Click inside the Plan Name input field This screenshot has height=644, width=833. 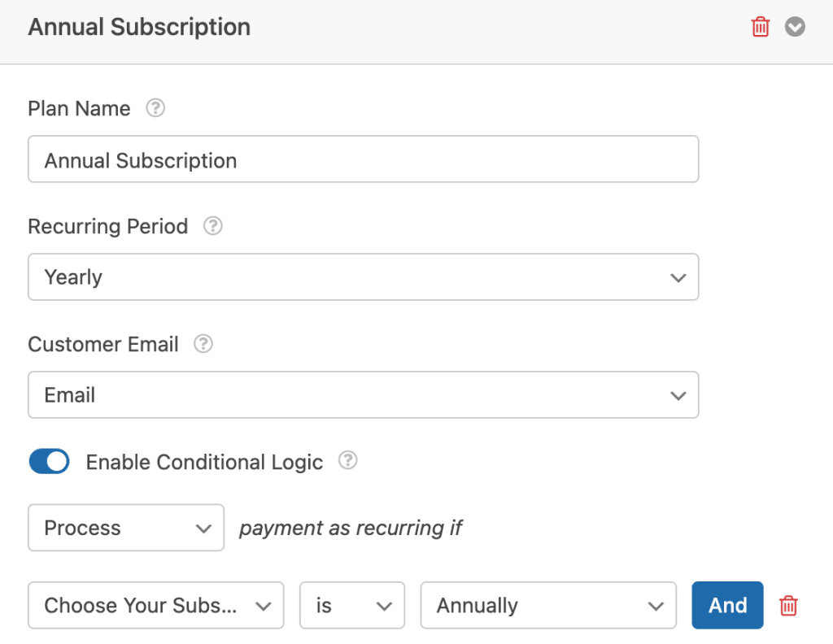click(x=364, y=159)
